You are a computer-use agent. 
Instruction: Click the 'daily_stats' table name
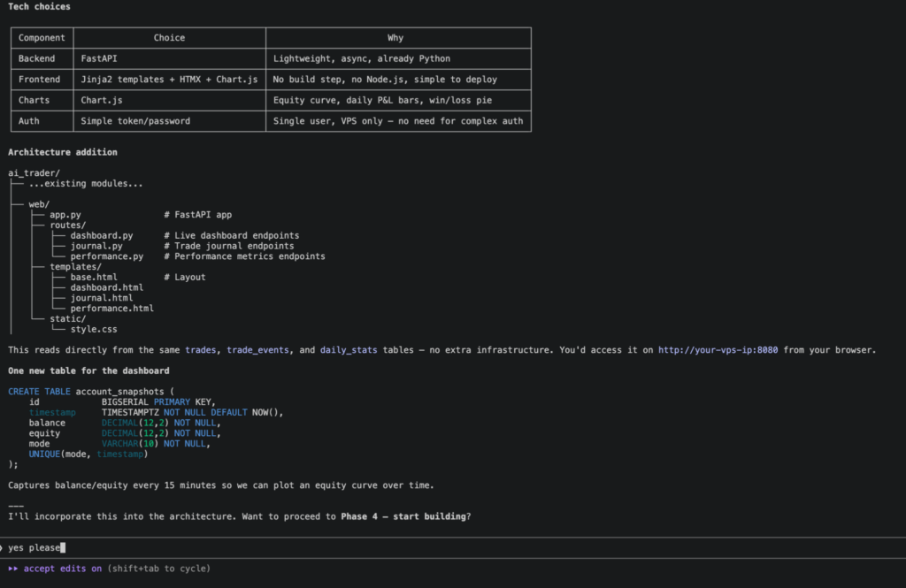[349, 350]
